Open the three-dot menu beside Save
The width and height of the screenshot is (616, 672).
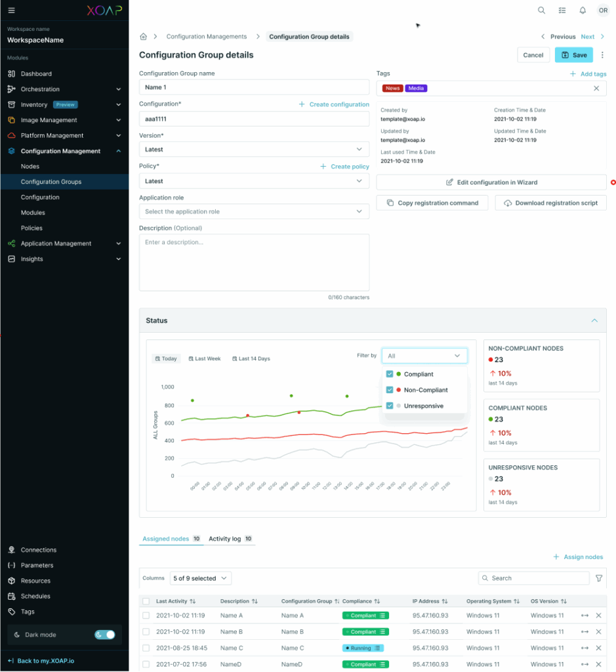coord(602,55)
